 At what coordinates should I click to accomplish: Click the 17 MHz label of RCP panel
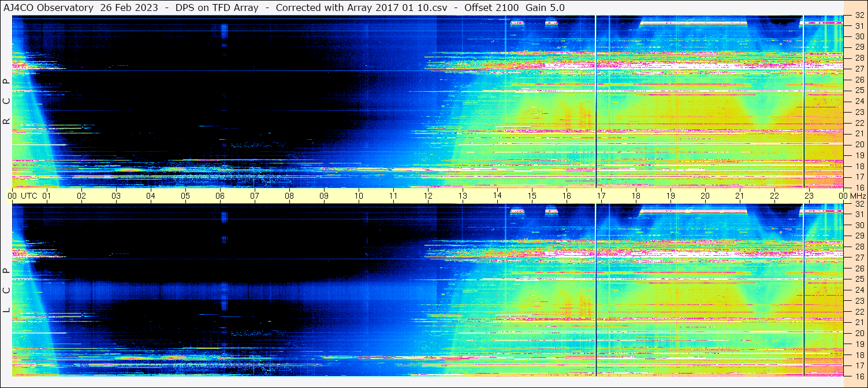pos(859,177)
